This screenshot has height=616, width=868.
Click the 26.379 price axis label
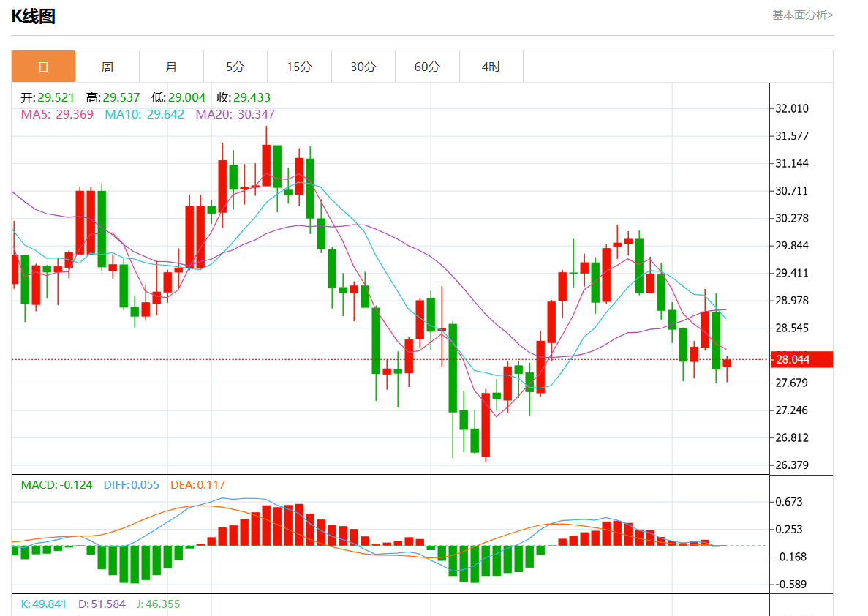[x=792, y=465]
